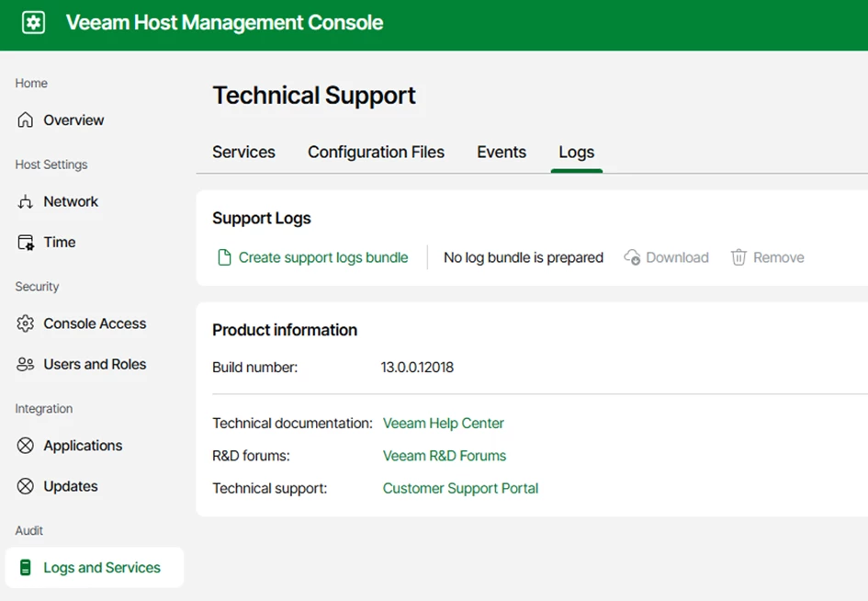This screenshot has height=601, width=868.
Task: Click the Time calendar icon
Action: [x=26, y=243]
